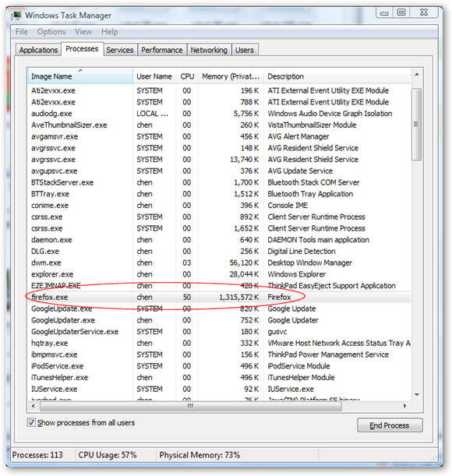Click the Task Manager title bar icon
The image size is (452, 476).
pyautogui.click(x=16, y=15)
